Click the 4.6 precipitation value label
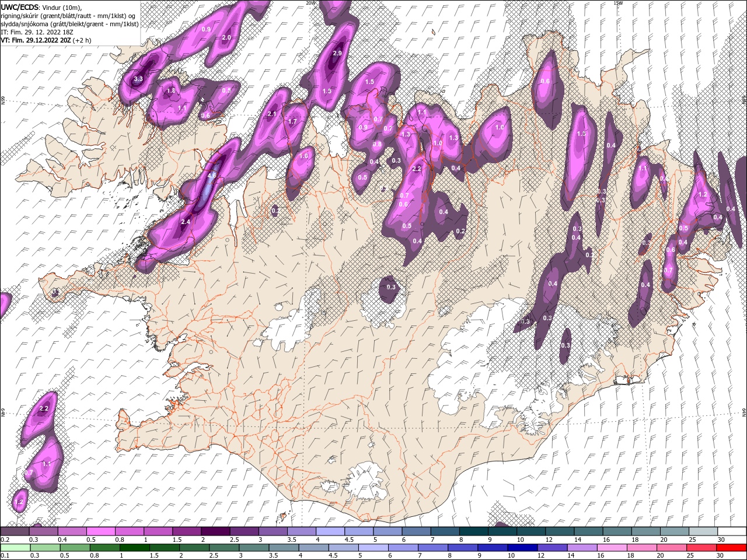747x560 pixels. 212,175
